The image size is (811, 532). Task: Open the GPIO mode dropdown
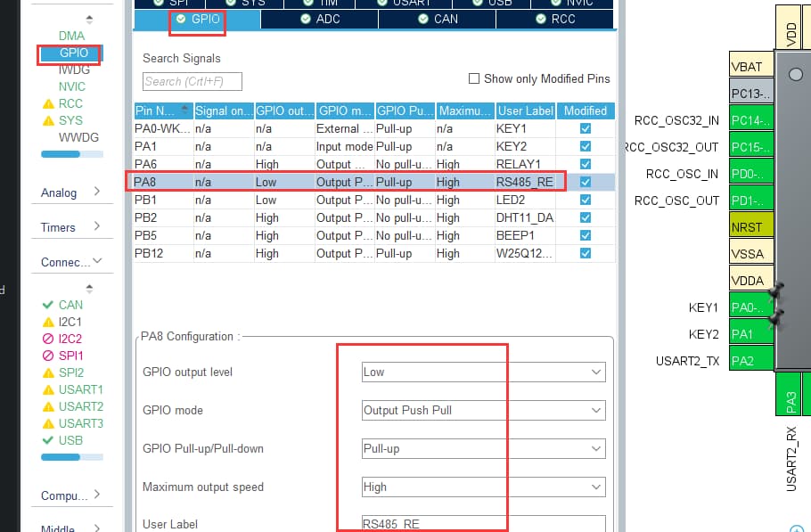click(x=483, y=410)
